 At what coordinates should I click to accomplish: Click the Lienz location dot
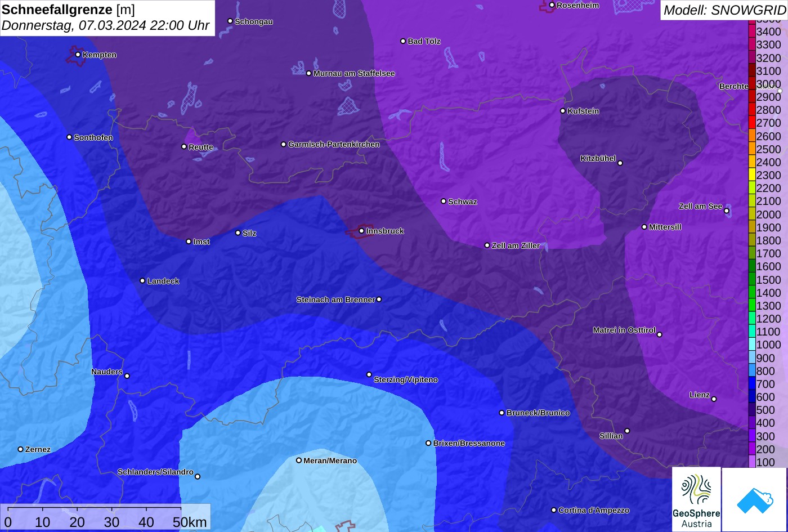pyautogui.click(x=714, y=399)
